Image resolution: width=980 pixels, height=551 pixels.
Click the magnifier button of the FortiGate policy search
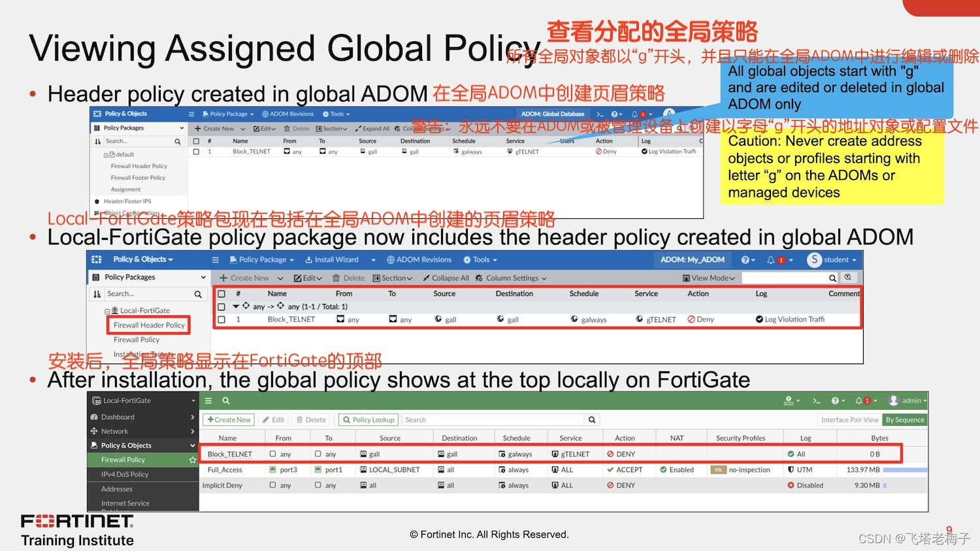(592, 420)
